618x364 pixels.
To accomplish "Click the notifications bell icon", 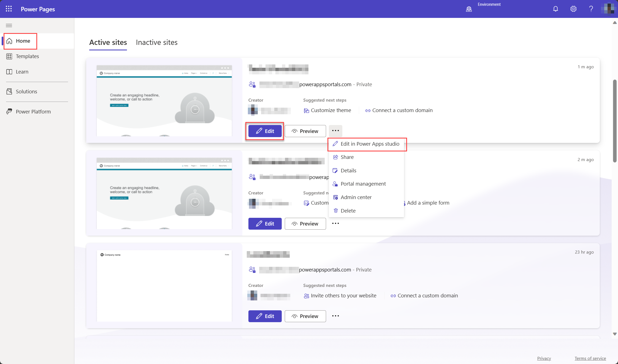I will (555, 9).
